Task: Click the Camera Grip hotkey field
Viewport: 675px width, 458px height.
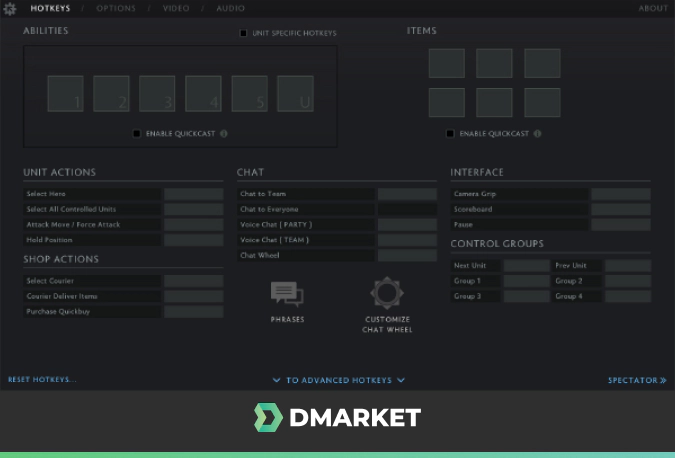Action: coord(621,194)
